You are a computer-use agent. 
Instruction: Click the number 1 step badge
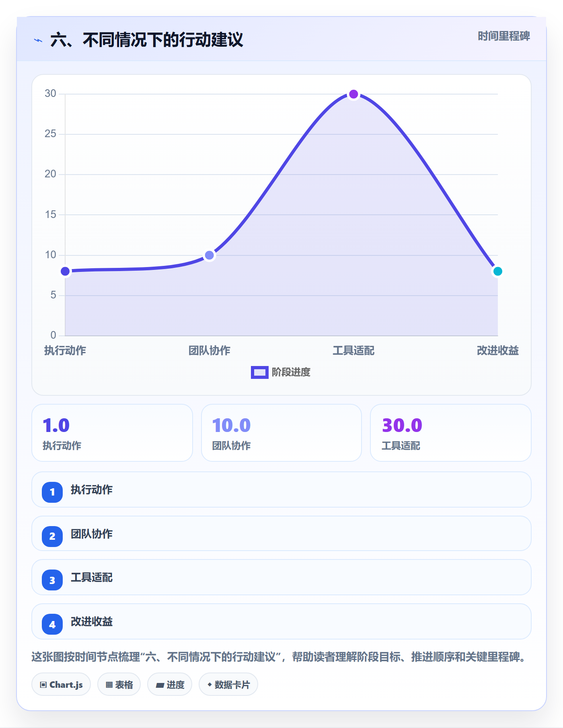point(52,492)
